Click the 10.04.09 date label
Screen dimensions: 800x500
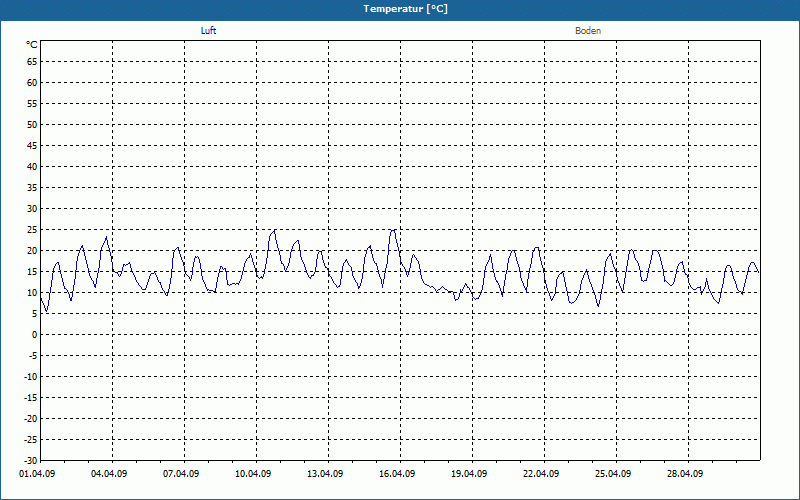[x=253, y=473]
